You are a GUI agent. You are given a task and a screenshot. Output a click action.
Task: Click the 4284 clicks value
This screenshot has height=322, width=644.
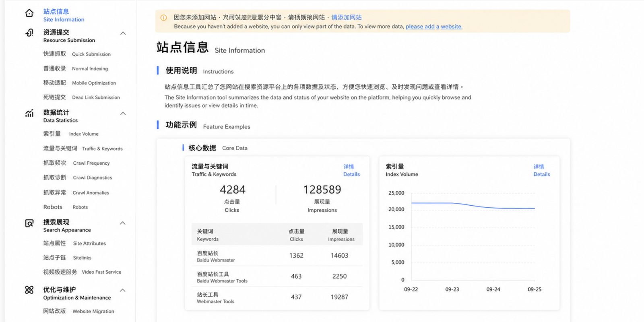pos(233,190)
